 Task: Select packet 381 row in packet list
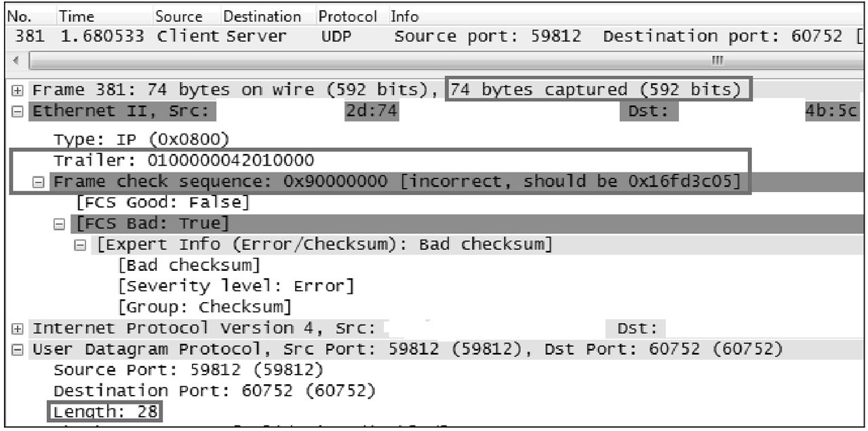click(x=434, y=36)
